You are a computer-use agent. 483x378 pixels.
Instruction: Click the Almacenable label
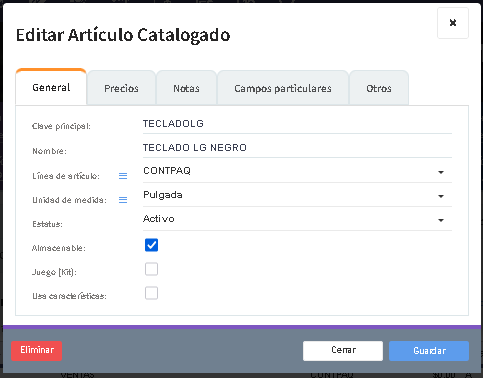click(59, 248)
